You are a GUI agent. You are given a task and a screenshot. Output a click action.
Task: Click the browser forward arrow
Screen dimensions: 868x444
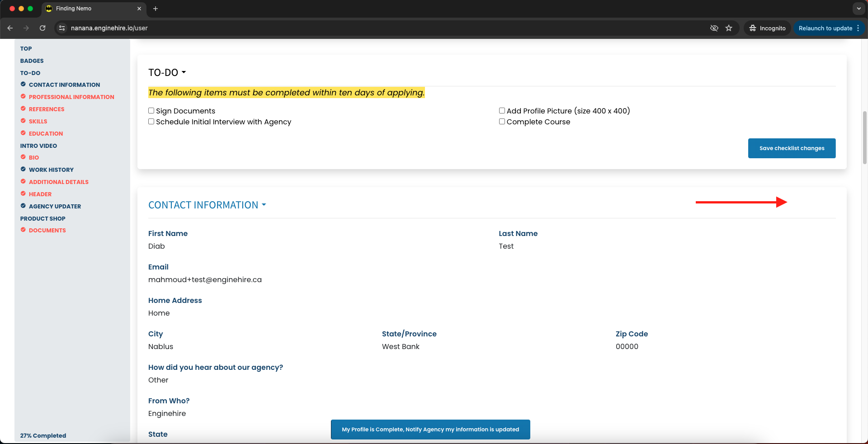(x=26, y=28)
